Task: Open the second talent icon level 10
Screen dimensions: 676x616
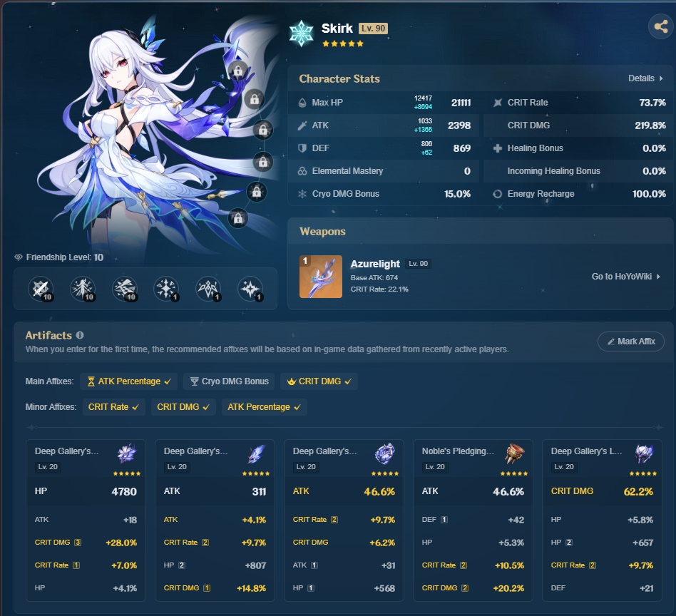Action: point(82,288)
